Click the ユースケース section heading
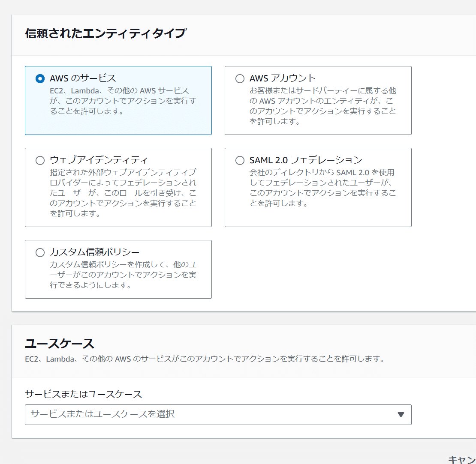The height and width of the screenshot is (464, 476). pos(60,344)
